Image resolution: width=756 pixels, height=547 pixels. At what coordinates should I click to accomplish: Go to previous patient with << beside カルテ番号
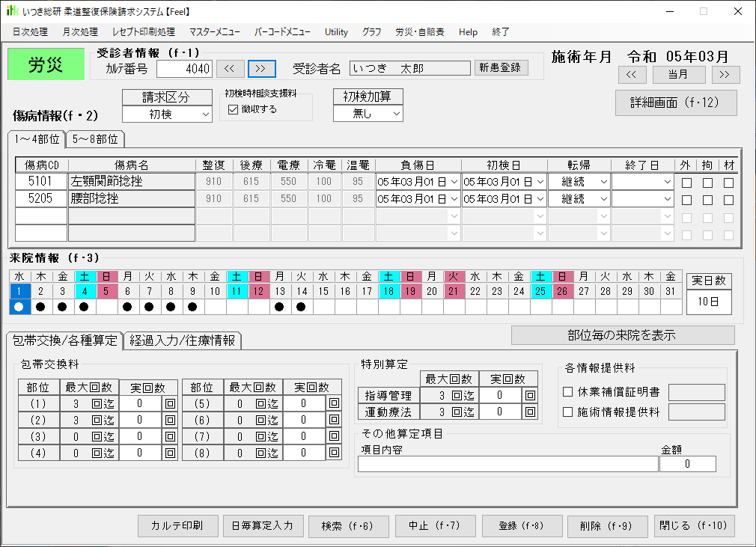coord(230,68)
